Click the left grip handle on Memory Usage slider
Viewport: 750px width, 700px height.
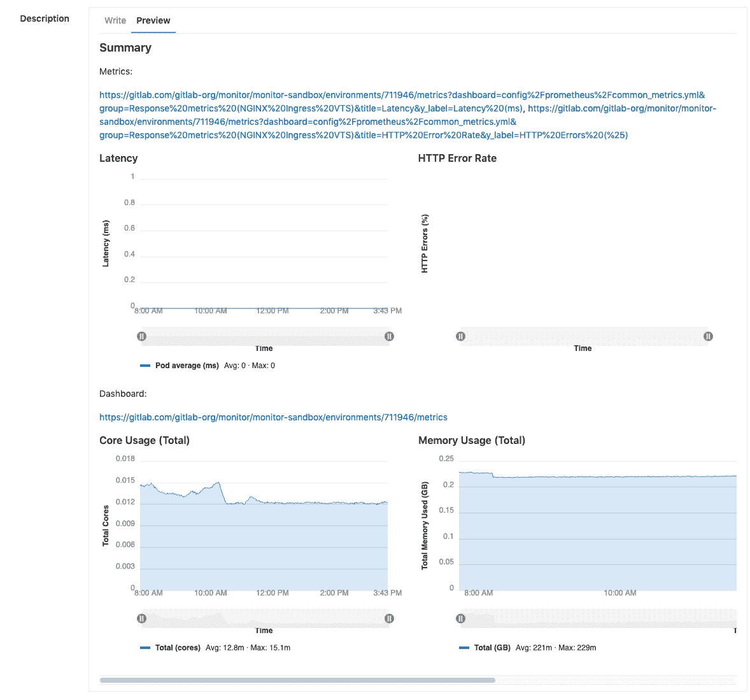point(460,618)
